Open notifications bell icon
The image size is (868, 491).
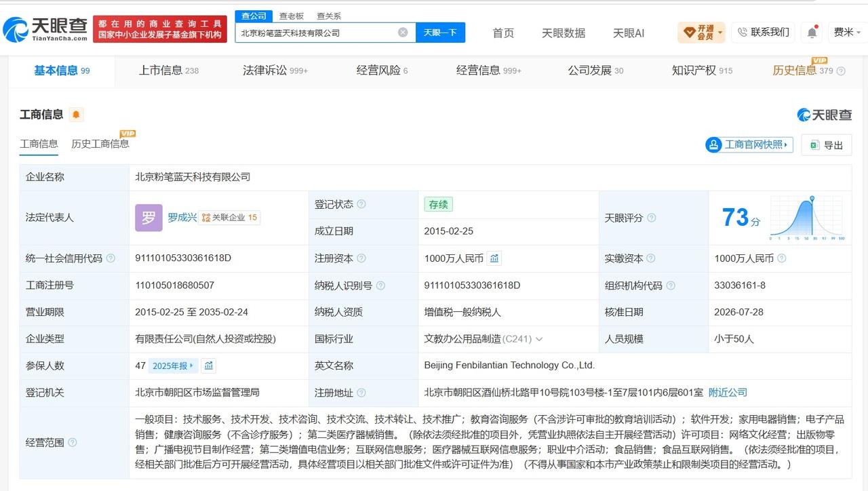point(812,32)
